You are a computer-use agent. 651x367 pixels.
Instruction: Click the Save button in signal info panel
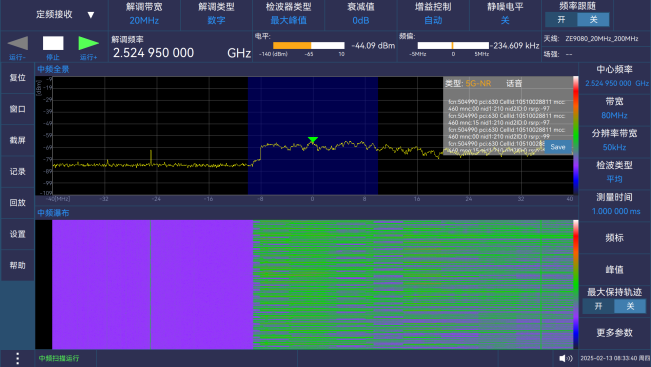[x=558, y=147]
